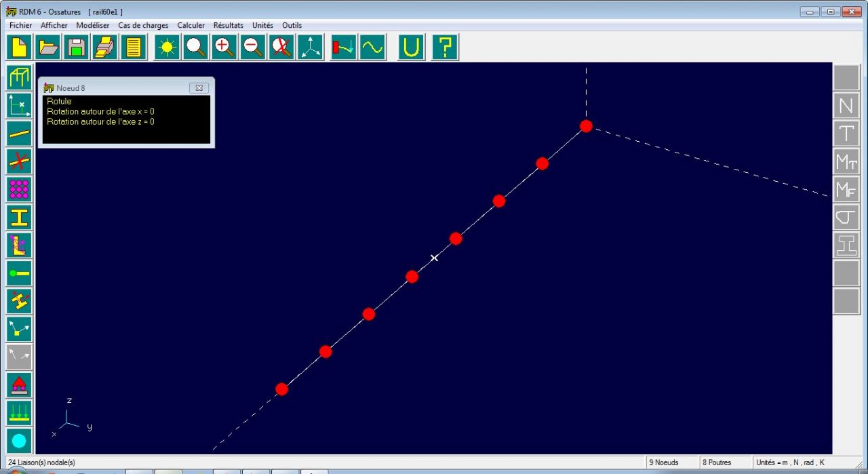Click the yellow sun redraw icon
868x474 pixels.
pyautogui.click(x=167, y=47)
